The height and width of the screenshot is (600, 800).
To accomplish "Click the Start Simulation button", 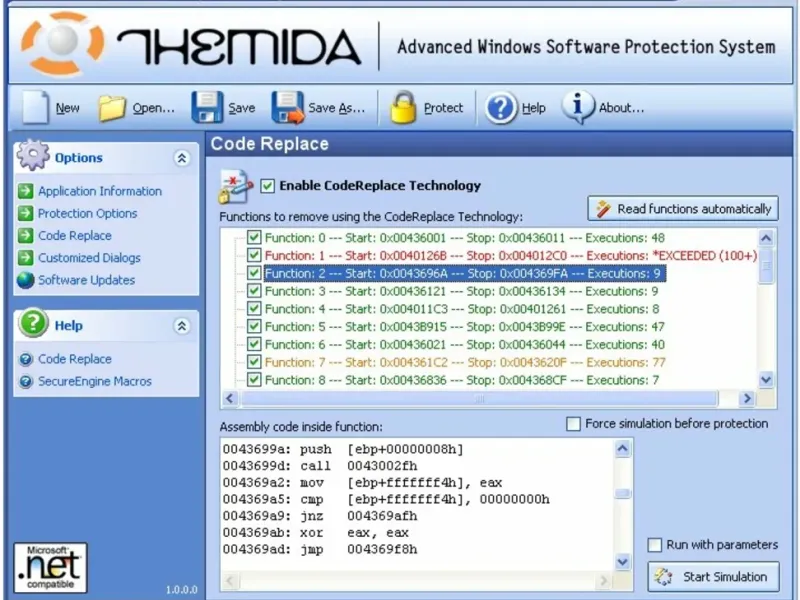I will (x=713, y=577).
